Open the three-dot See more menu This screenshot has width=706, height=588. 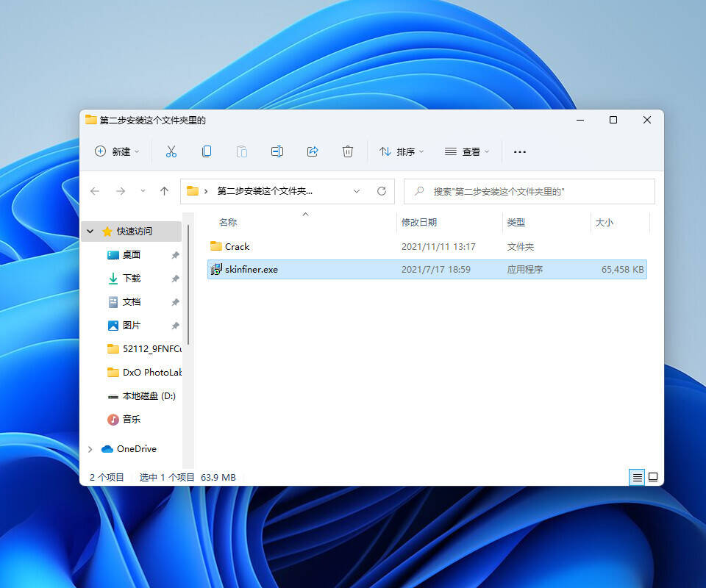click(x=520, y=152)
